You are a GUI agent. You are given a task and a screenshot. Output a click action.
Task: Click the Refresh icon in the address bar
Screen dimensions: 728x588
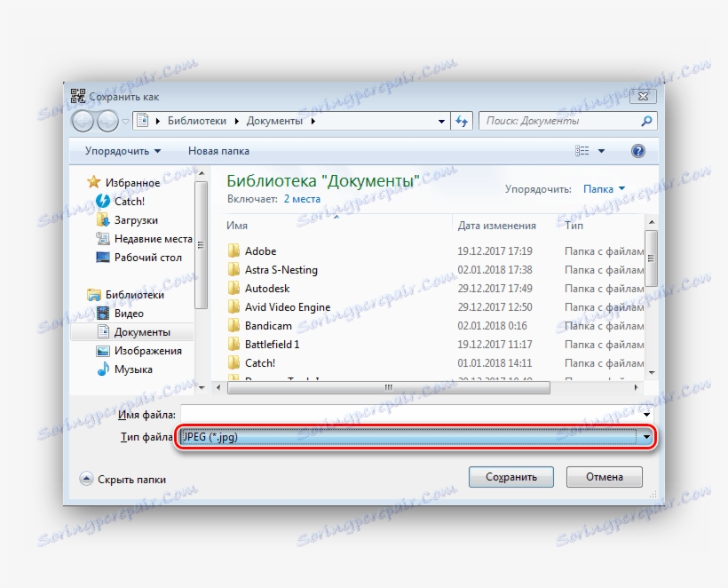click(x=462, y=121)
